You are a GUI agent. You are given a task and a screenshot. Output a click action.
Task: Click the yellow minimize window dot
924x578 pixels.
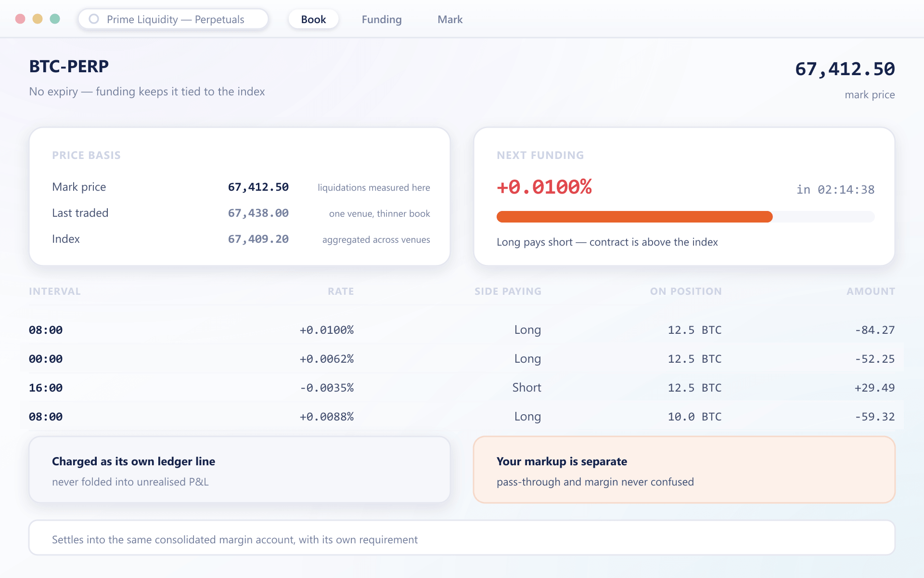(38, 19)
